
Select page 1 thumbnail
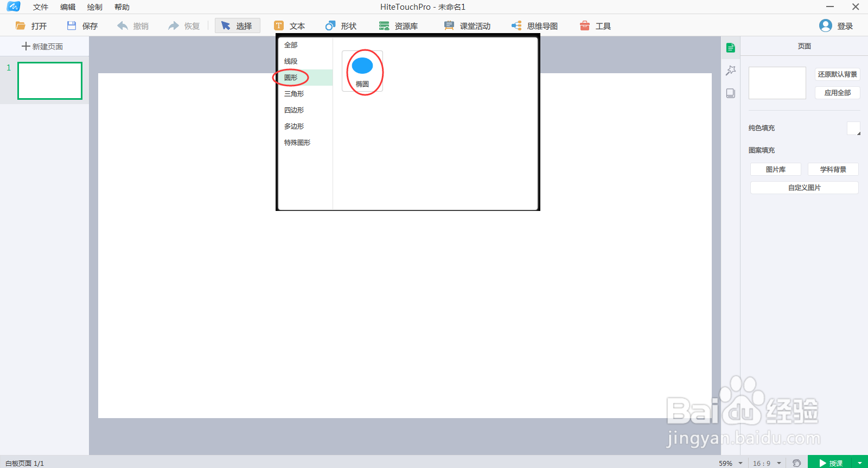click(x=50, y=81)
